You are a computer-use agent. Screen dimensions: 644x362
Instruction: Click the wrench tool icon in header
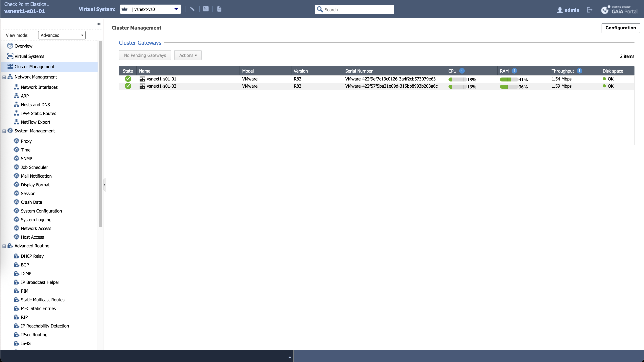coord(192,9)
